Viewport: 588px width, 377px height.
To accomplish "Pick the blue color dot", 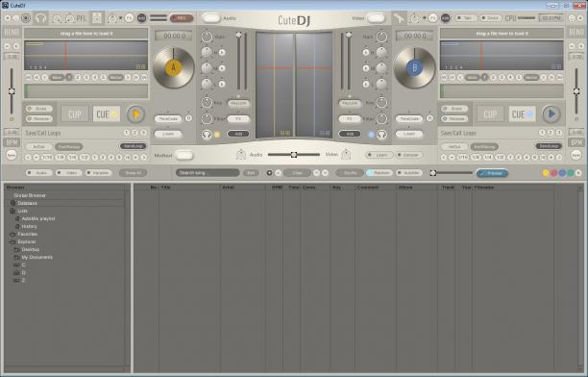I will tap(562, 173).
